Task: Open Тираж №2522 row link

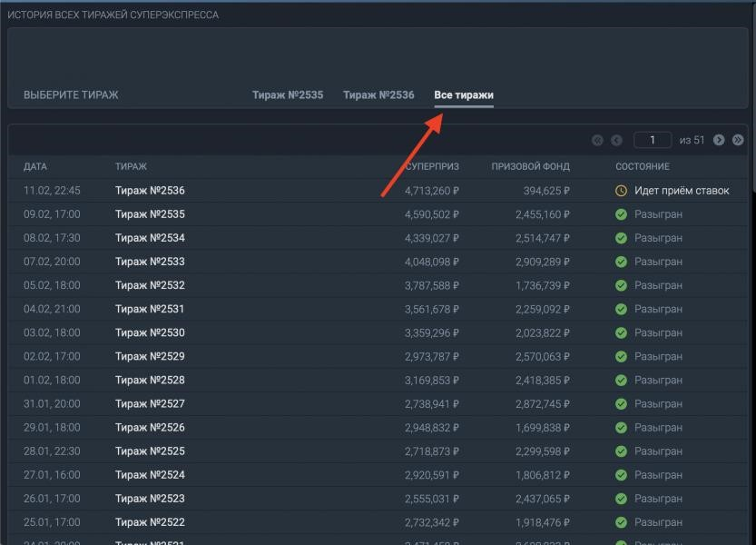Action: point(150,522)
